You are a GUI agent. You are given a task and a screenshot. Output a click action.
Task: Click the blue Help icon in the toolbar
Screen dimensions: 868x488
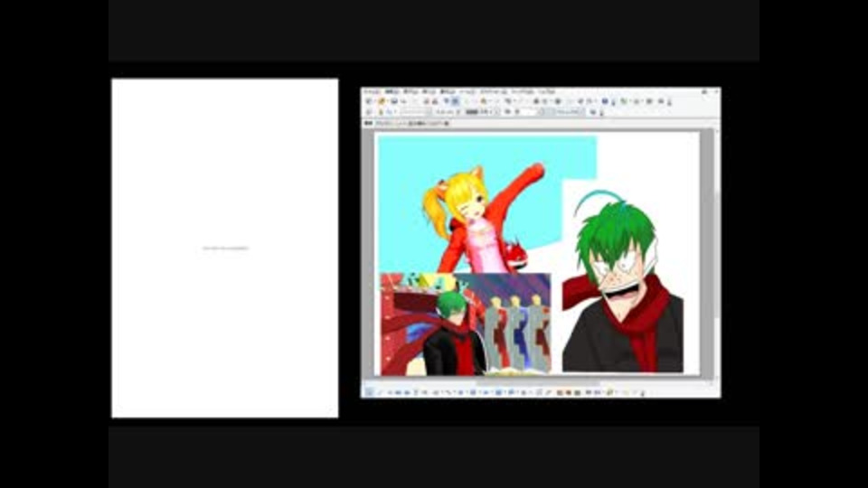pos(605,101)
